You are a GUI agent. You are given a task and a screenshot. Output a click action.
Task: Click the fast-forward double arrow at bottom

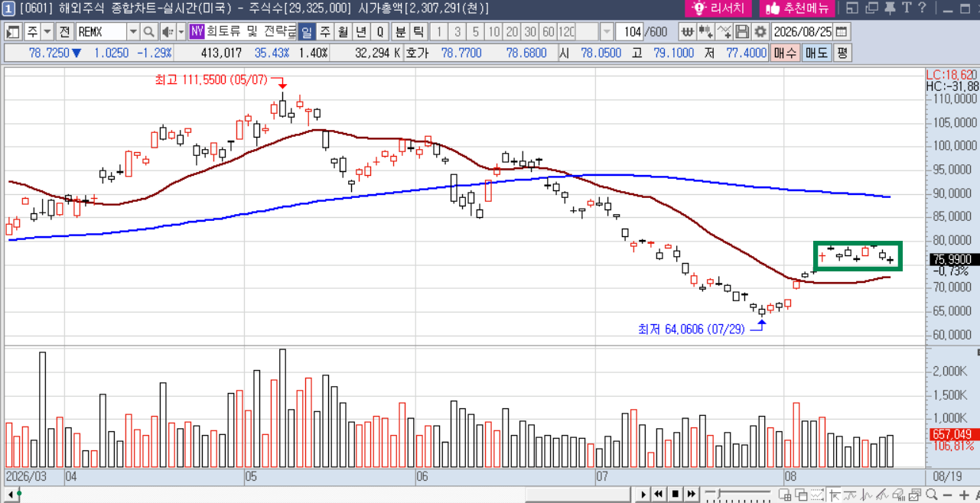691,494
